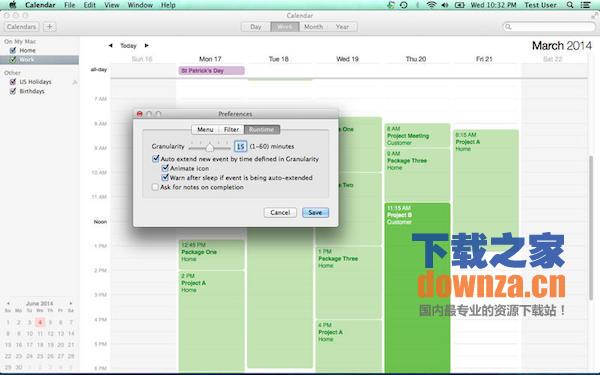This screenshot has width=600, height=375.
Task: Click the Wed 10:32 PM clock
Action: (493, 5)
